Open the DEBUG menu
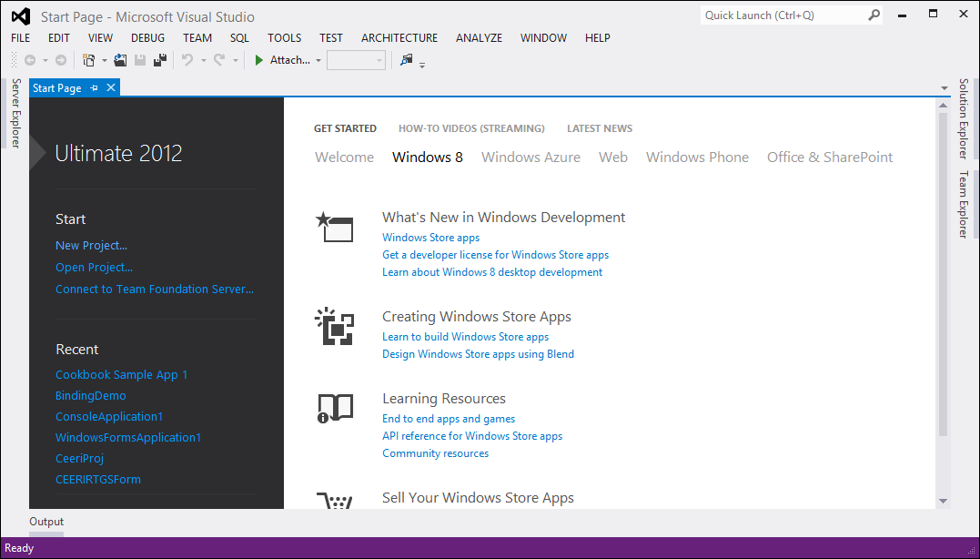The image size is (980, 559). (147, 37)
